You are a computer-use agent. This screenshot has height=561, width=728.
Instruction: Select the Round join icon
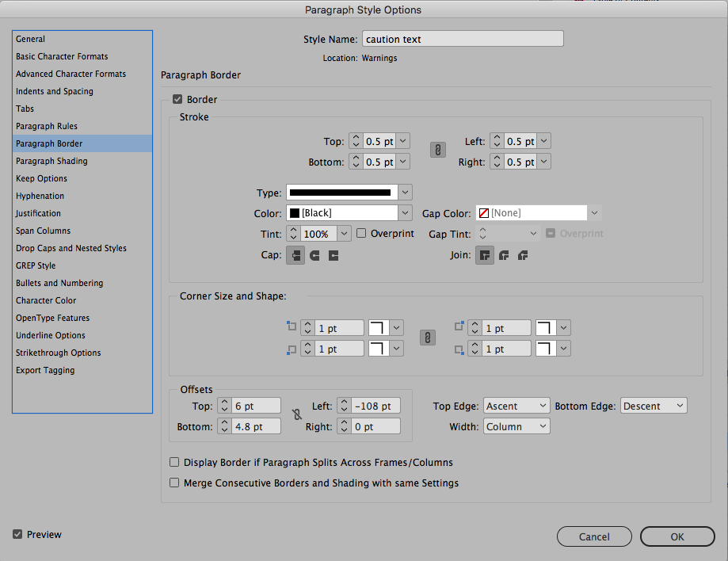tap(504, 255)
